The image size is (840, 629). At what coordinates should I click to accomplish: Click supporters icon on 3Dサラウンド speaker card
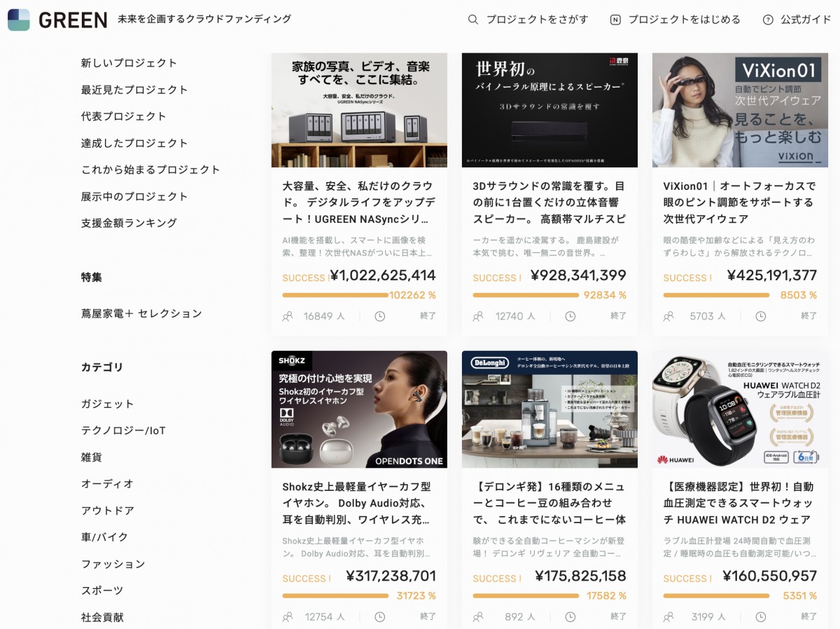coord(478,316)
